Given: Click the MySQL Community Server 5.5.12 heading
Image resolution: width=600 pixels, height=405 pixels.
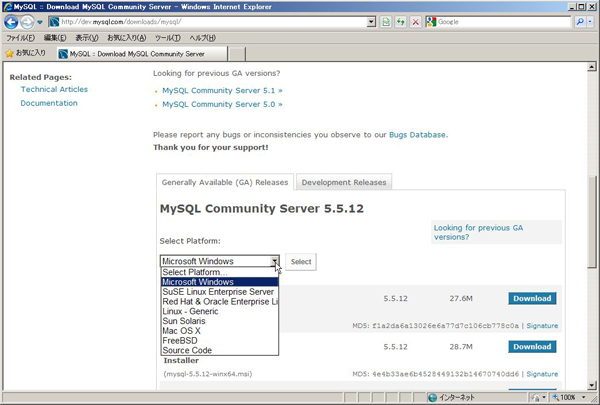Looking at the screenshot, I should (x=262, y=209).
